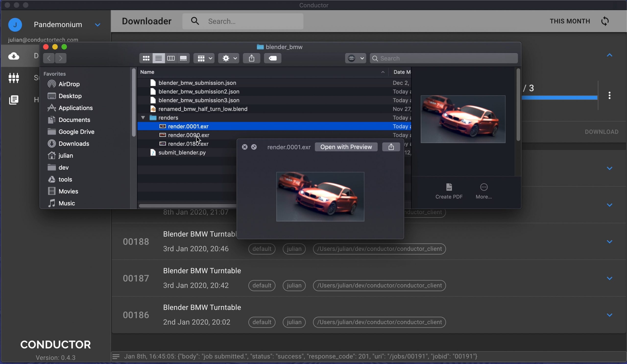Click the refresh icon beside THIS MONTH
The height and width of the screenshot is (364, 627).
[x=605, y=21]
